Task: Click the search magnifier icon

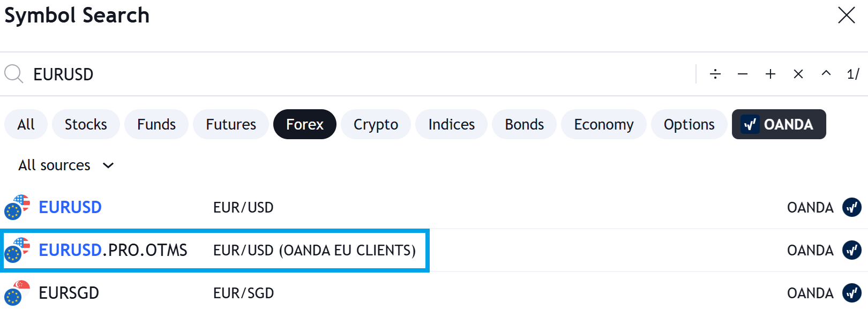Action: [x=14, y=74]
